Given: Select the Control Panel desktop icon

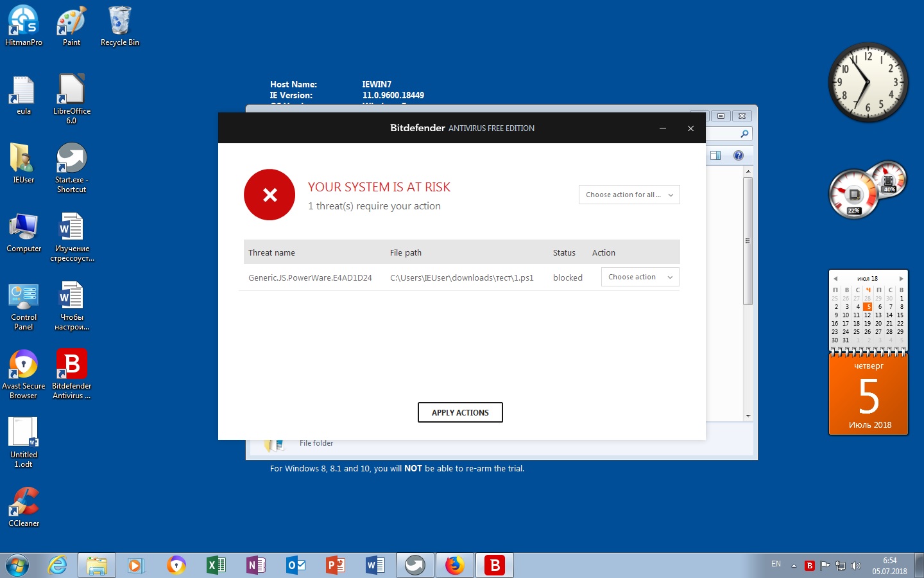Looking at the screenshot, I should (x=24, y=306).
